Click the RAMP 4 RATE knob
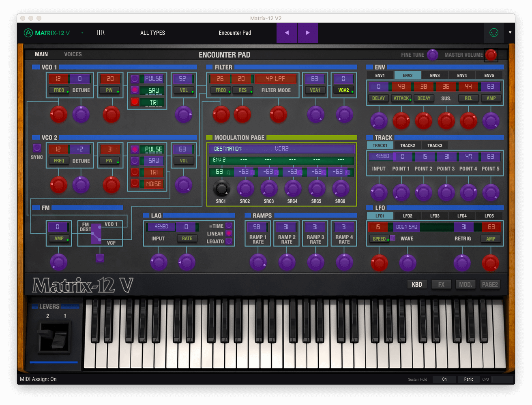Viewport: 532px width, 405px height. pyautogui.click(x=344, y=262)
